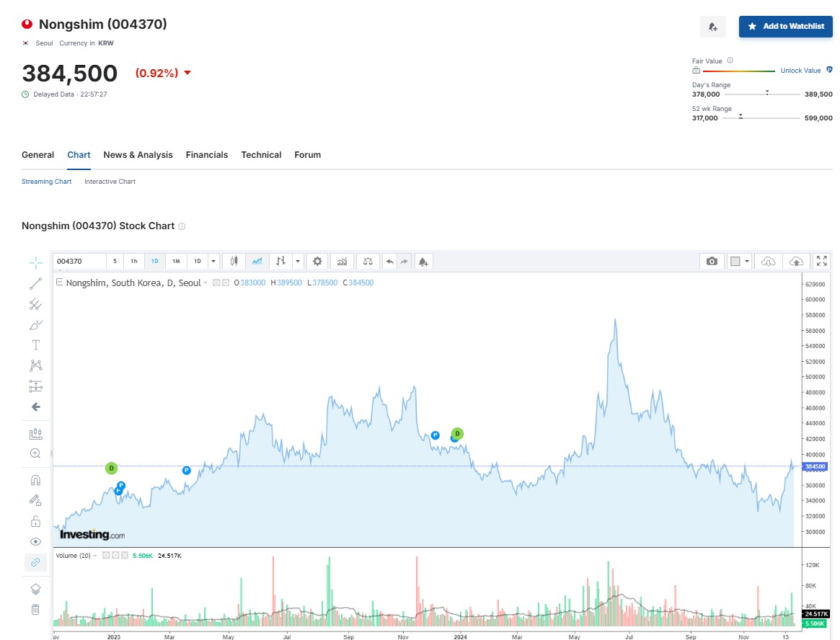The width and height of the screenshot is (840, 640).
Task: Click the current price label 384500
Action: tap(815, 466)
